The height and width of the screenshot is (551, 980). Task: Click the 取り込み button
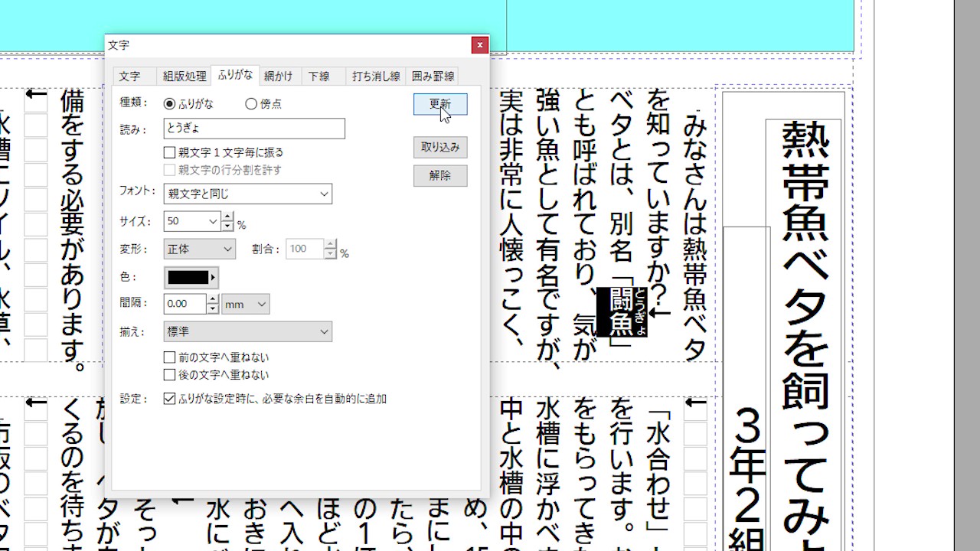440,147
